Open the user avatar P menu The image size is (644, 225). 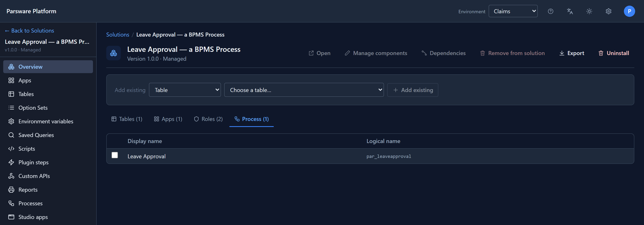click(x=629, y=11)
